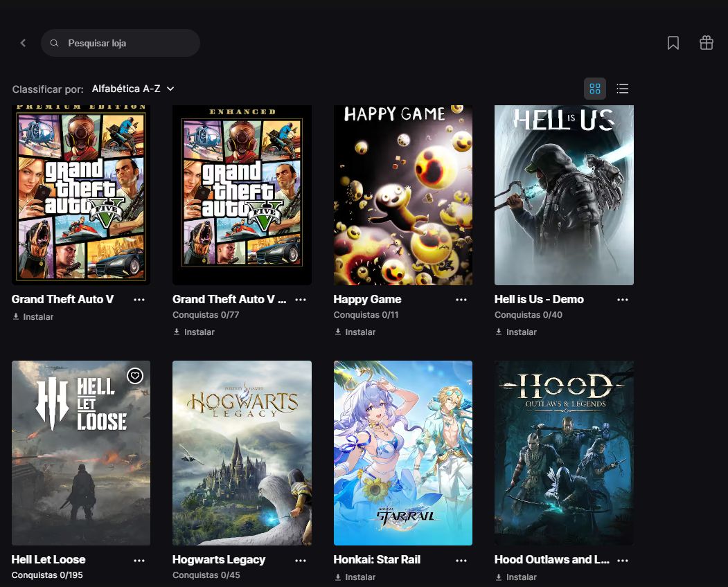The height and width of the screenshot is (587, 728).
Task: Install Hell is Us - Demo
Action: (x=516, y=332)
